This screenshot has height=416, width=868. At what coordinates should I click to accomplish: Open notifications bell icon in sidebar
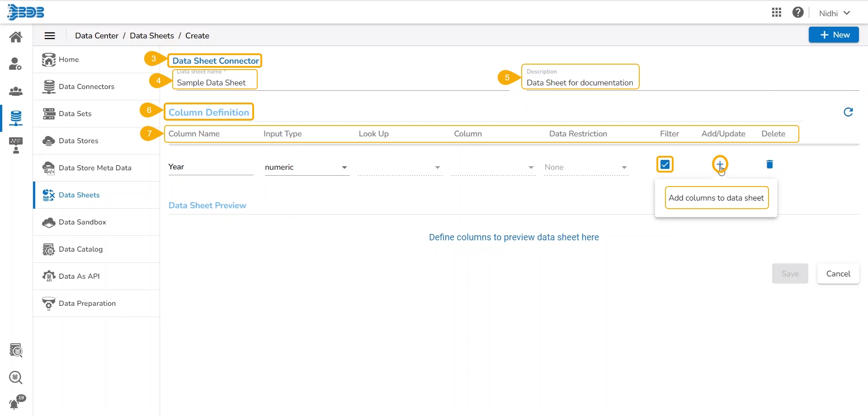[16, 402]
